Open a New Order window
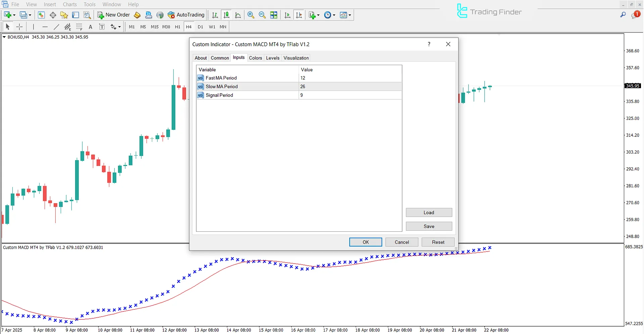Viewport: 644px width, 334px height. [x=113, y=15]
